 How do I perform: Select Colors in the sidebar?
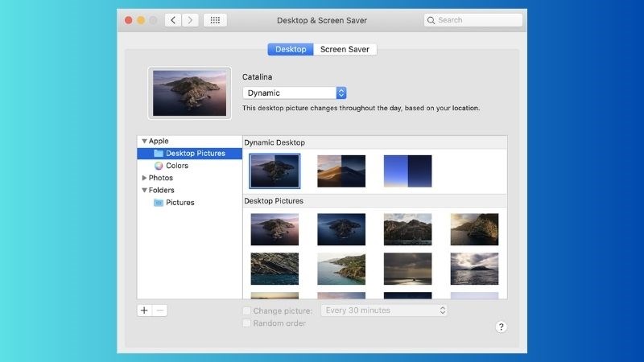pos(190,166)
